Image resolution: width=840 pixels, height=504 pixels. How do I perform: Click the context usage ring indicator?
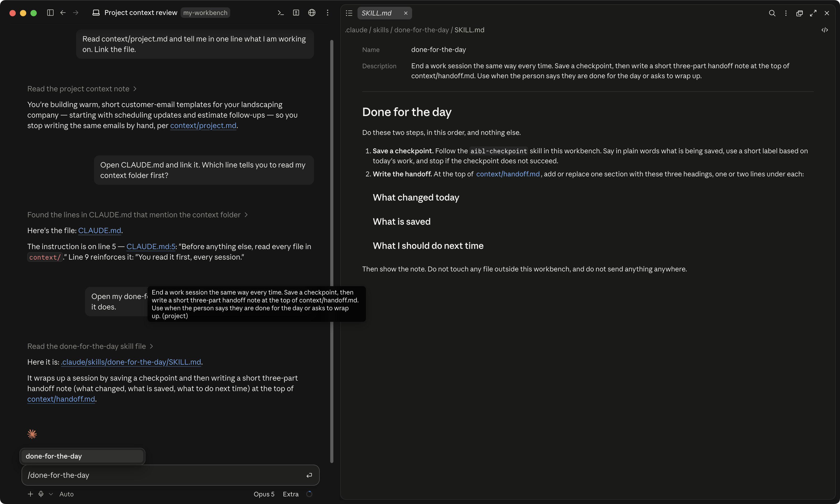[309, 494]
